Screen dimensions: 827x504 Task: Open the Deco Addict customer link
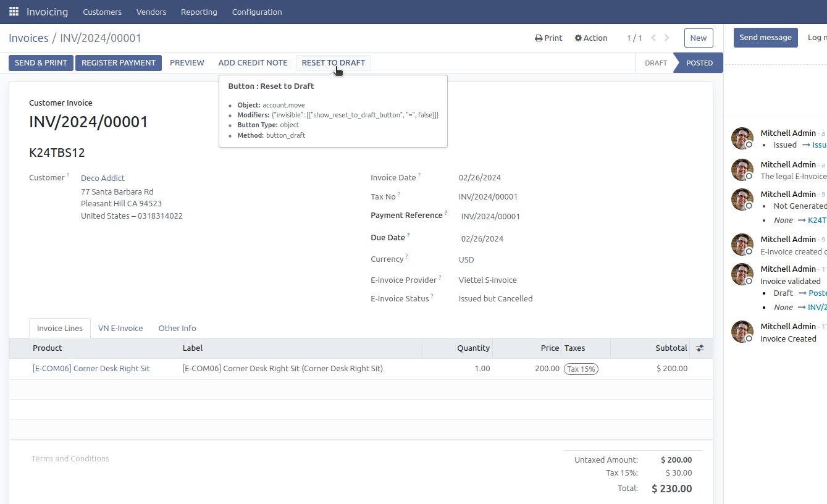click(103, 178)
